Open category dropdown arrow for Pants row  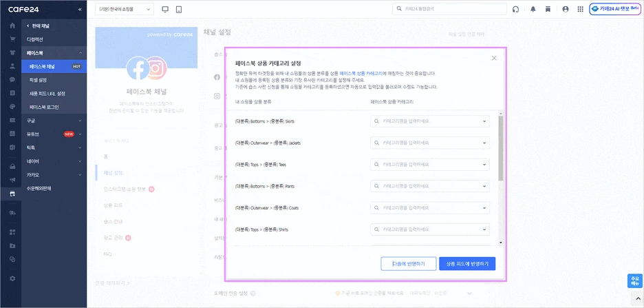(x=484, y=186)
